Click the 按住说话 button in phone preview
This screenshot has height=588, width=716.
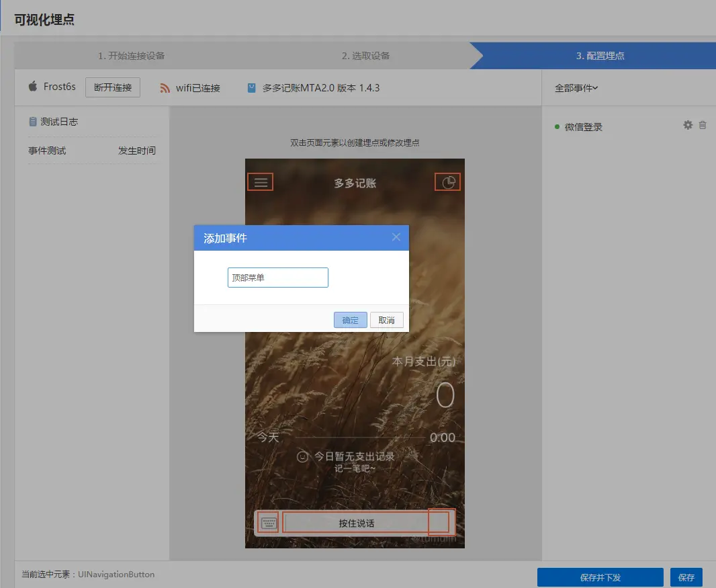(356, 523)
